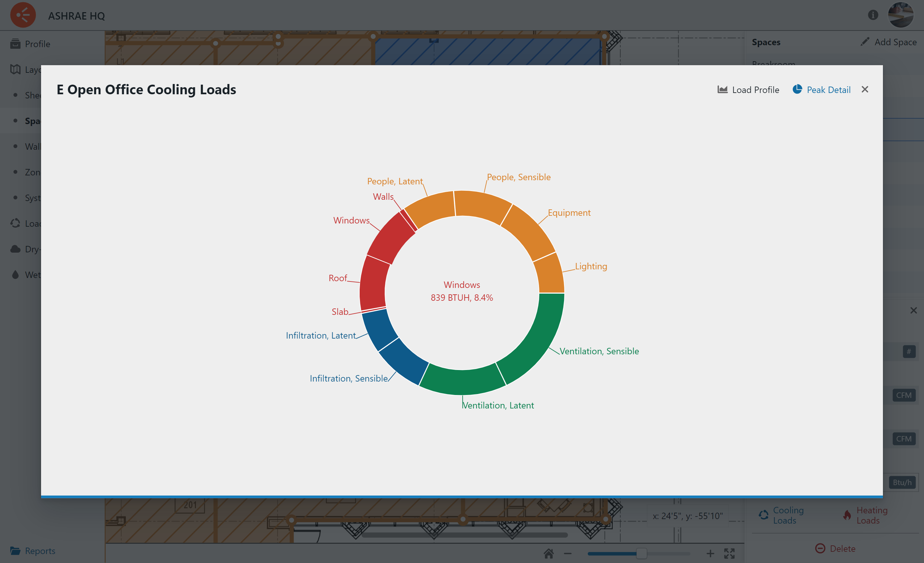The width and height of the screenshot is (924, 563).
Task: Click the user avatar thumbnail
Action: point(900,15)
